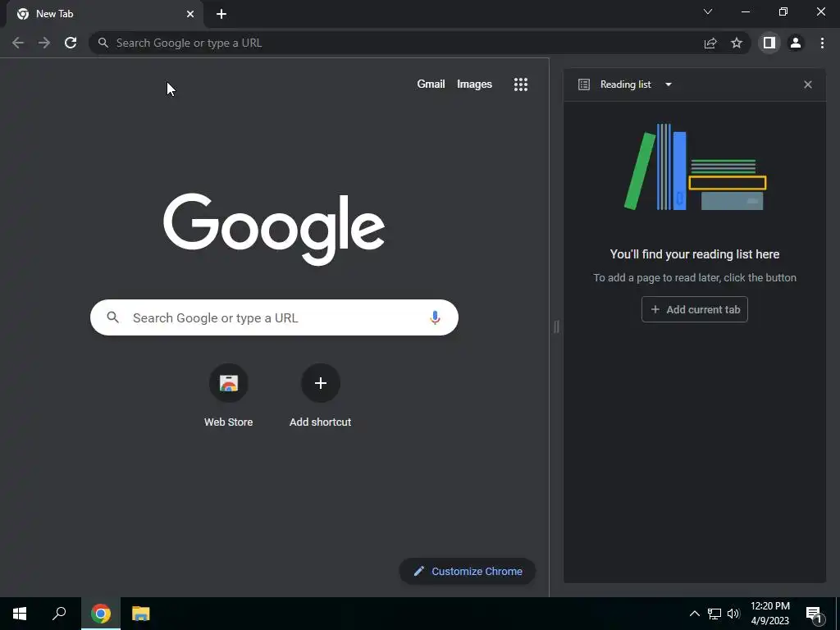Click magnifier icon in Google search box
Viewport: 840px width, 630px height.
coord(112,317)
